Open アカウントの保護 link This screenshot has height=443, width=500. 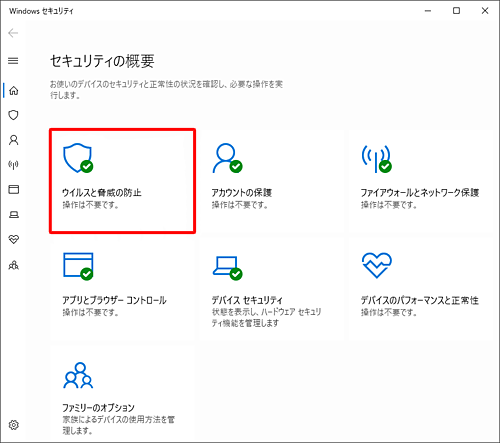(242, 193)
